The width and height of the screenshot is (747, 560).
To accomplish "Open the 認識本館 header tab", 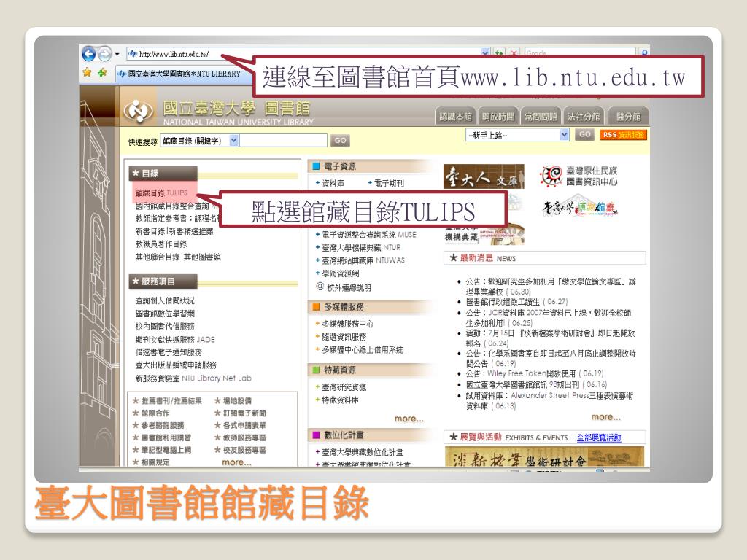I will (455, 116).
